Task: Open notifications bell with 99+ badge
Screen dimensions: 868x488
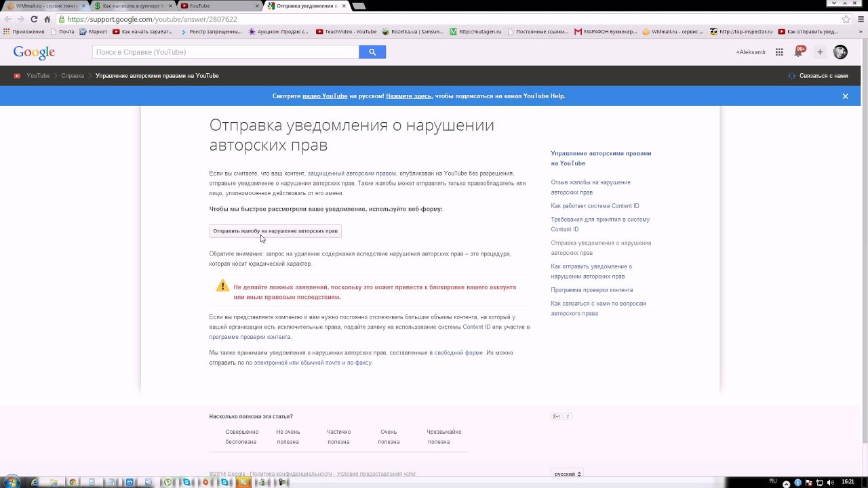Action: [800, 52]
